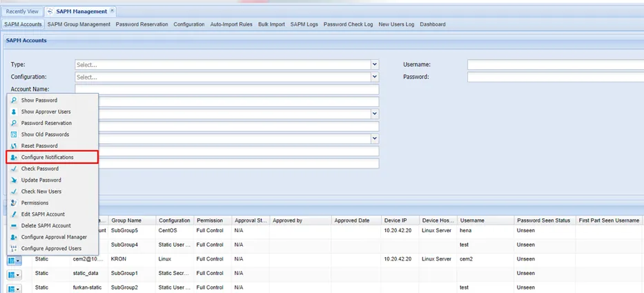Close the SAPM Management tab
Image resolution: width=644 pixels, height=293 pixels.
[112, 11]
